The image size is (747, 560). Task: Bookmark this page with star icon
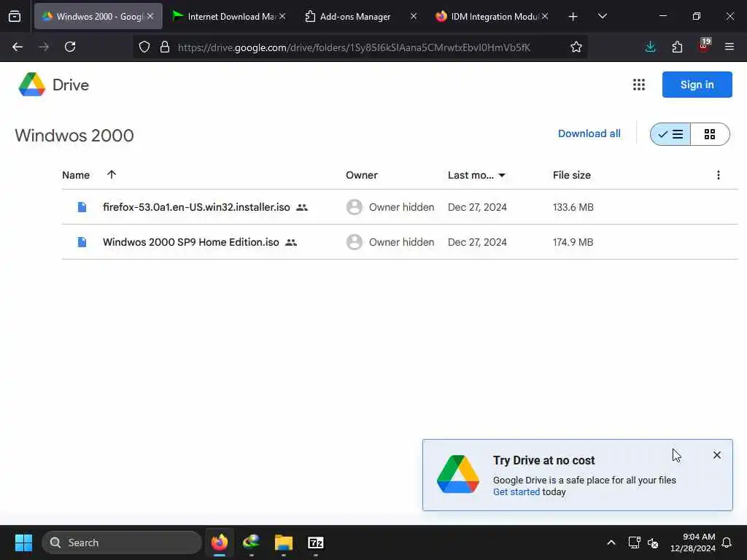point(576,47)
